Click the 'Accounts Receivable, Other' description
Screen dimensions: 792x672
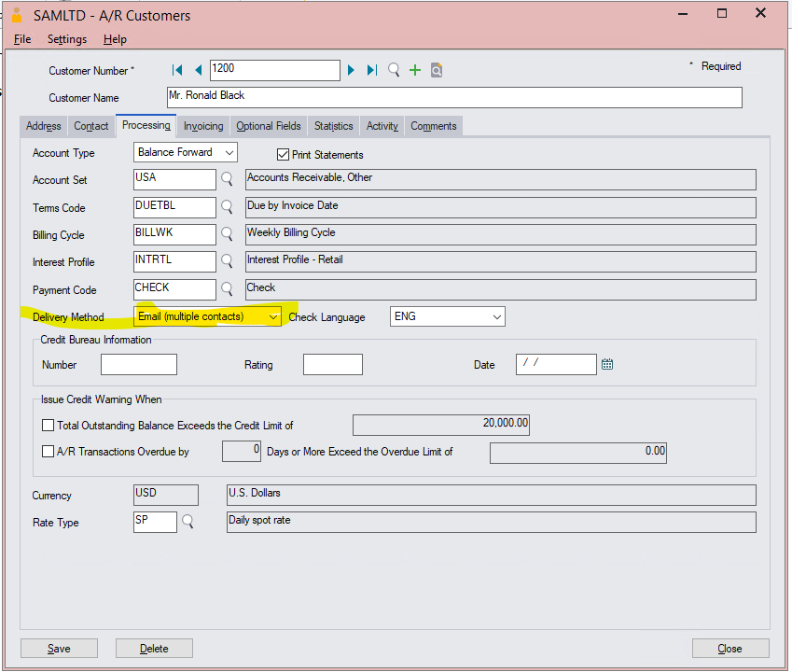(x=501, y=179)
